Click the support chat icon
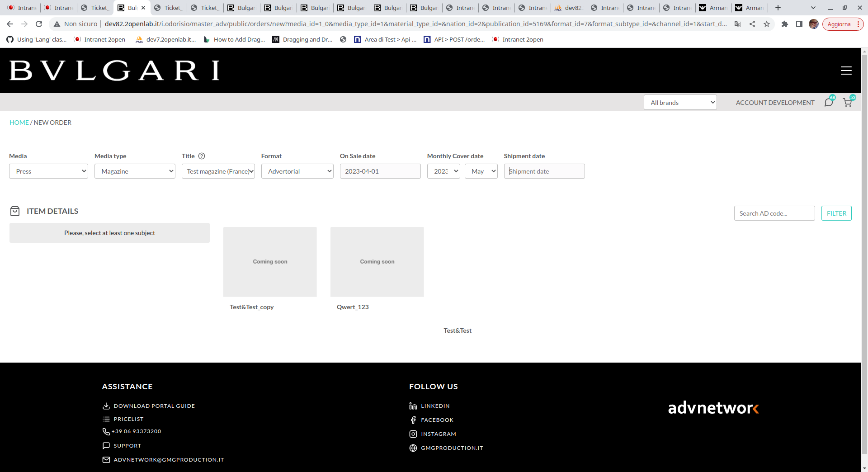The height and width of the screenshot is (472, 868). tap(106, 446)
